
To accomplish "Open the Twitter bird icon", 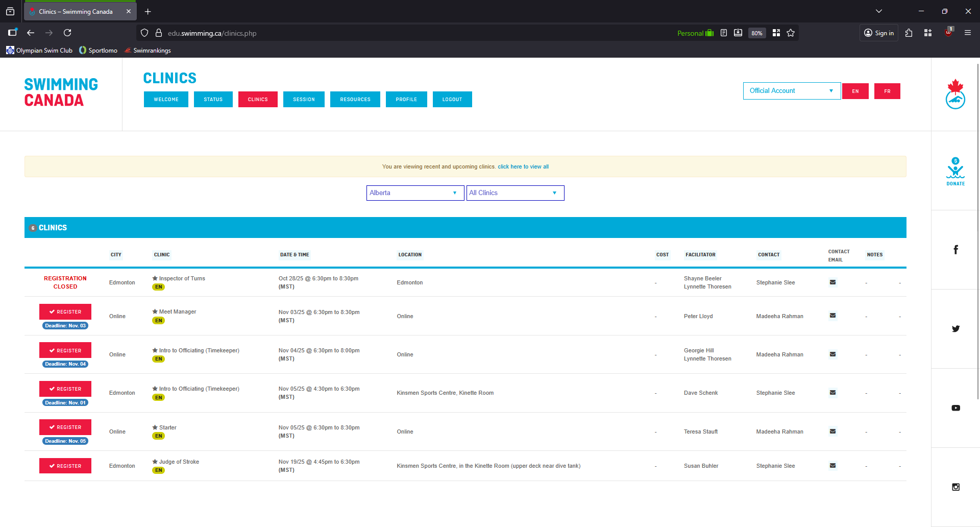I will [955, 329].
